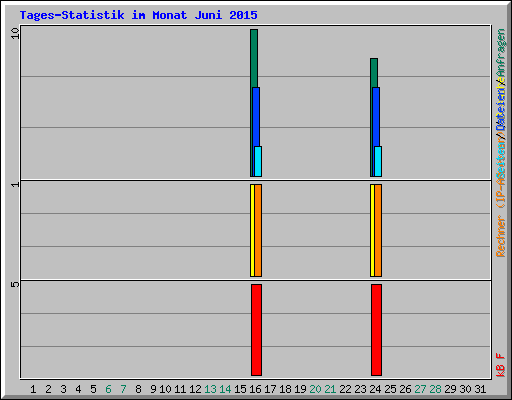Screen dimensions: 512x400
Task: Click day 24 on the x-axis
Action: [375, 389]
